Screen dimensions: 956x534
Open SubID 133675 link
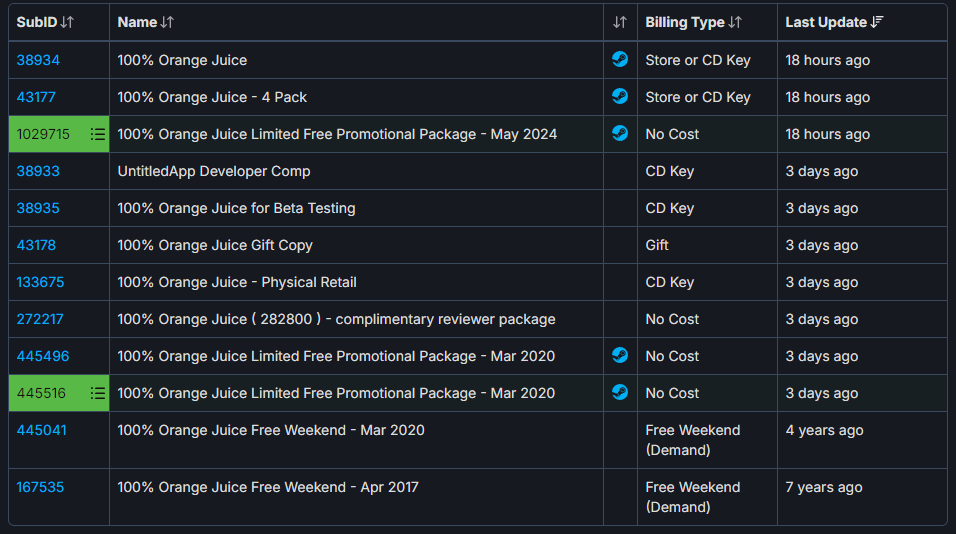(x=40, y=282)
